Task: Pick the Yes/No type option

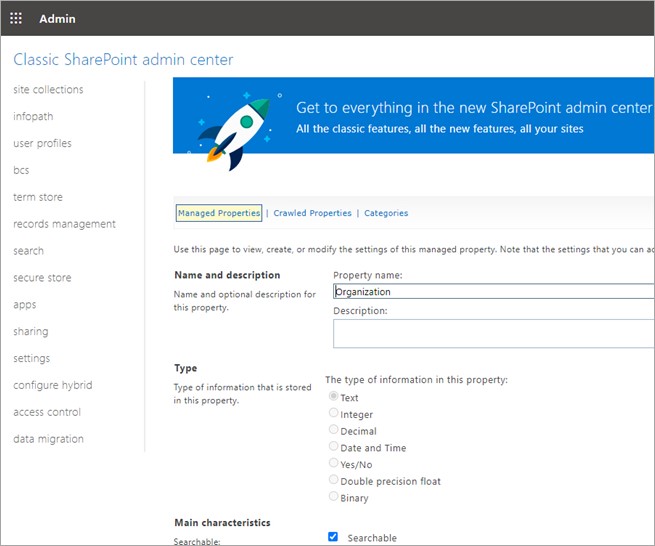Action: point(334,464)
